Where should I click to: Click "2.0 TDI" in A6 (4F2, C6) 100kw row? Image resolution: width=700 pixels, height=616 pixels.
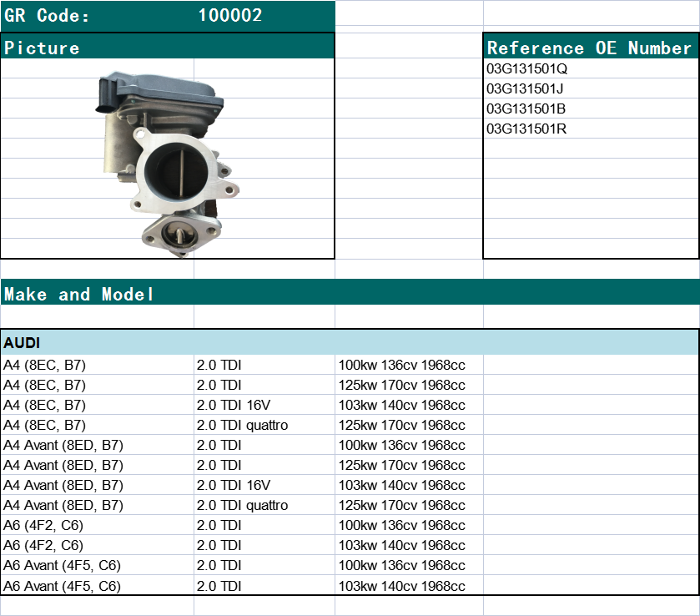pos(219,525)
